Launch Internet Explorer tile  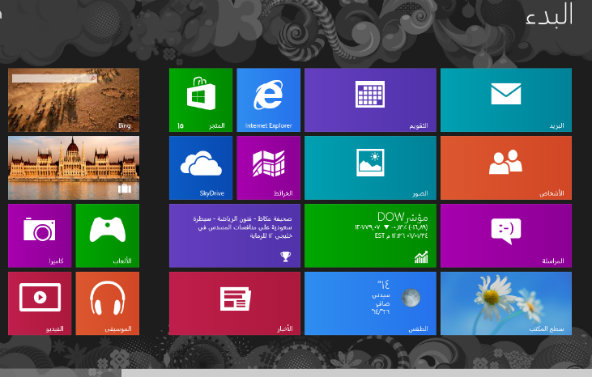(x=268, y=100)
